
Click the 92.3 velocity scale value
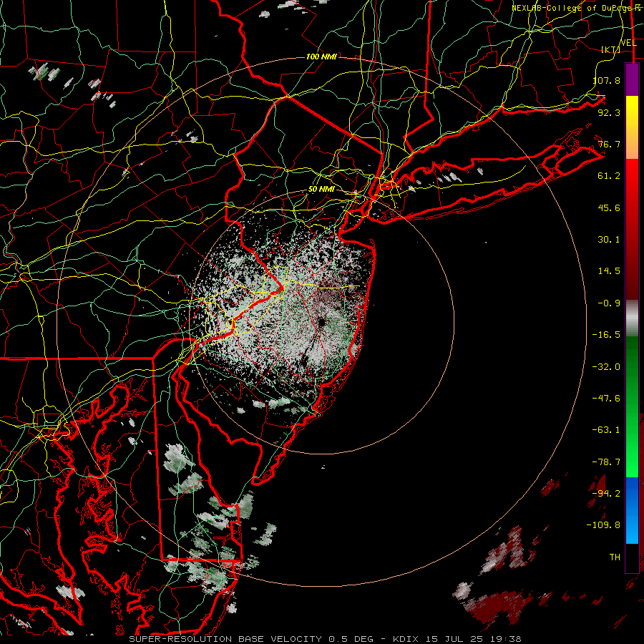tap(609, 112)
